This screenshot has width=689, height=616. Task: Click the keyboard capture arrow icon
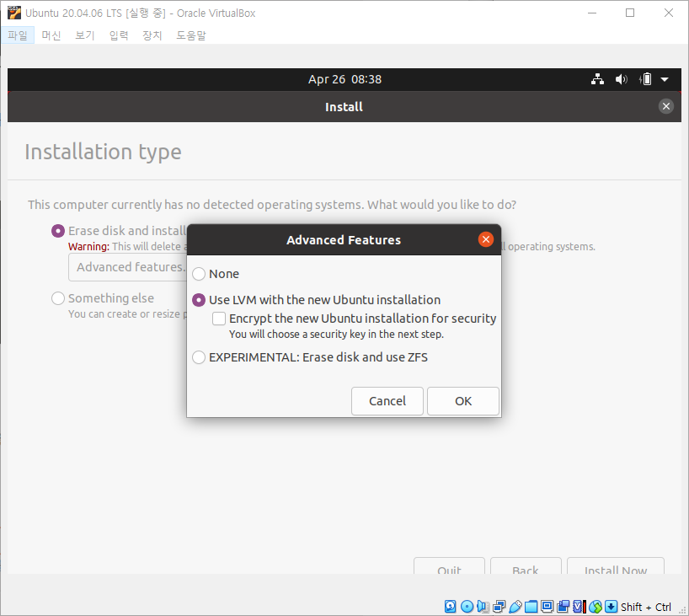click(612, 607)
